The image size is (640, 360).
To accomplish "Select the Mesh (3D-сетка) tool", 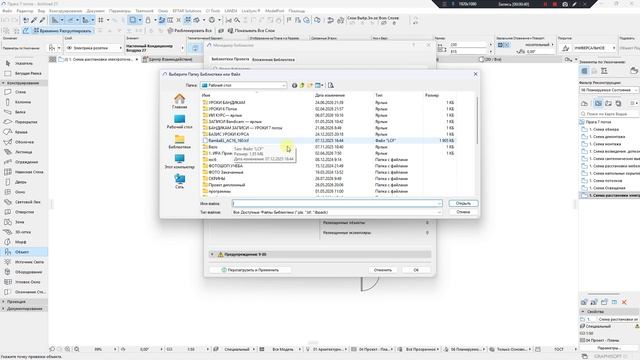I will click(24, 232).
